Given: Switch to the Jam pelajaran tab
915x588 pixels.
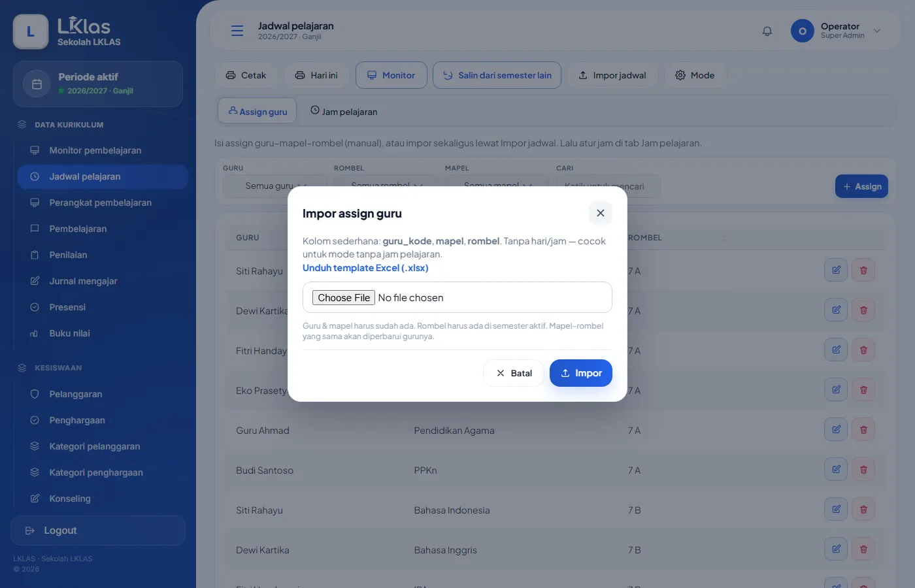Looking at the screenshot, I should pyautogui.click(x=344, y=111).
